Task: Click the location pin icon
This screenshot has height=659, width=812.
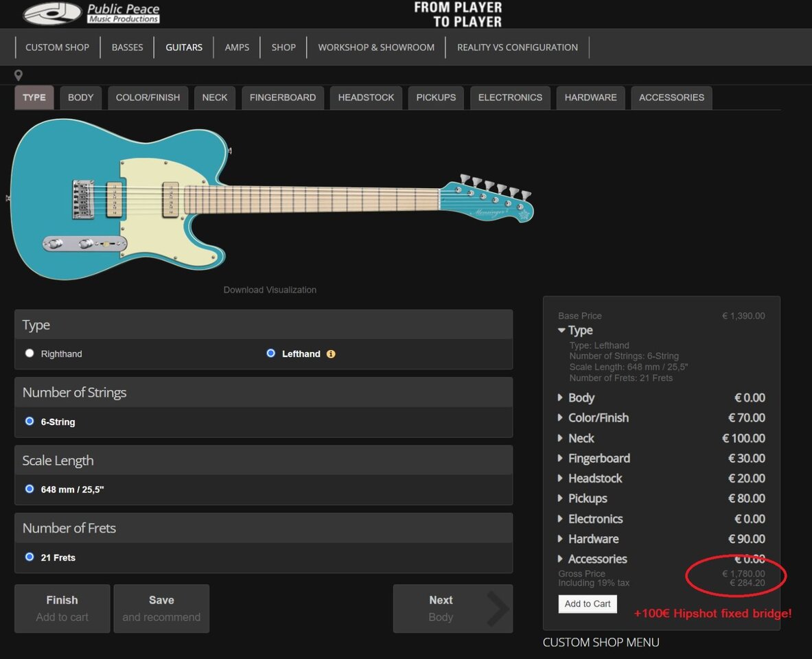Action: point(18,75)
